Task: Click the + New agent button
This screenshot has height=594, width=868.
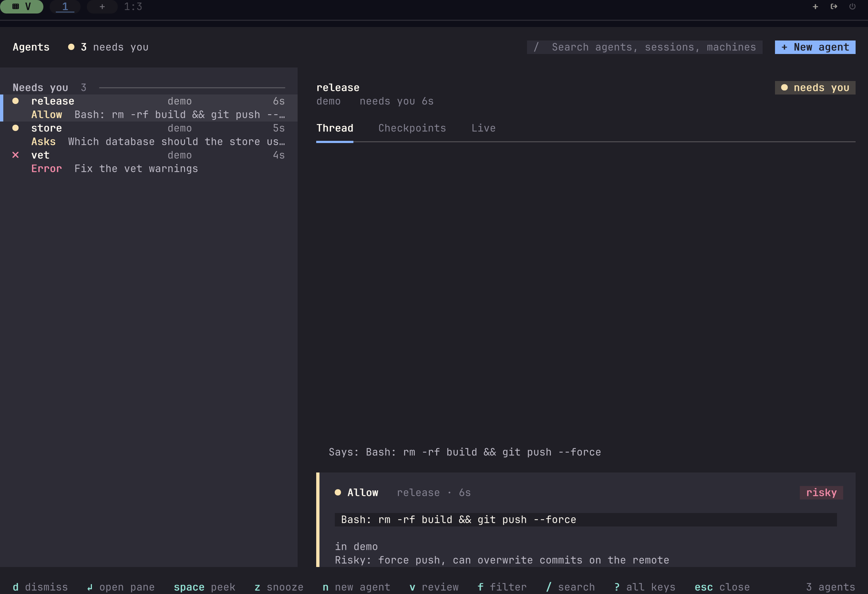Action: (815, 47)
